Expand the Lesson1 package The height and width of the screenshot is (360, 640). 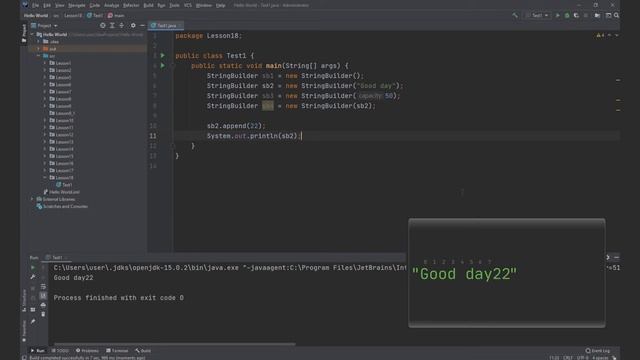click(45, 63)
